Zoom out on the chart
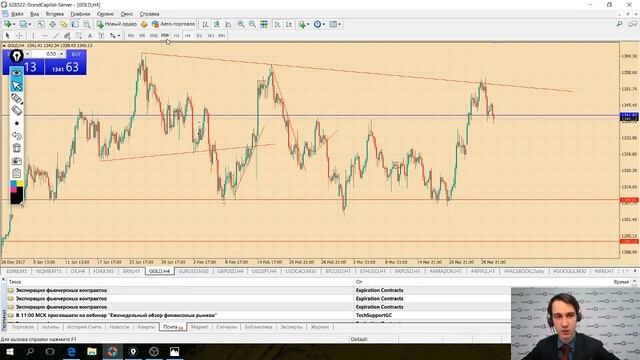 click(252, 24)
